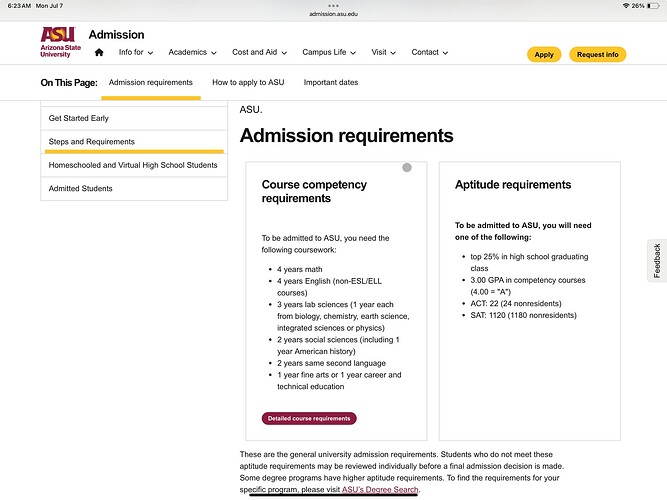Open the Cost and Aid dropdown

259,52
